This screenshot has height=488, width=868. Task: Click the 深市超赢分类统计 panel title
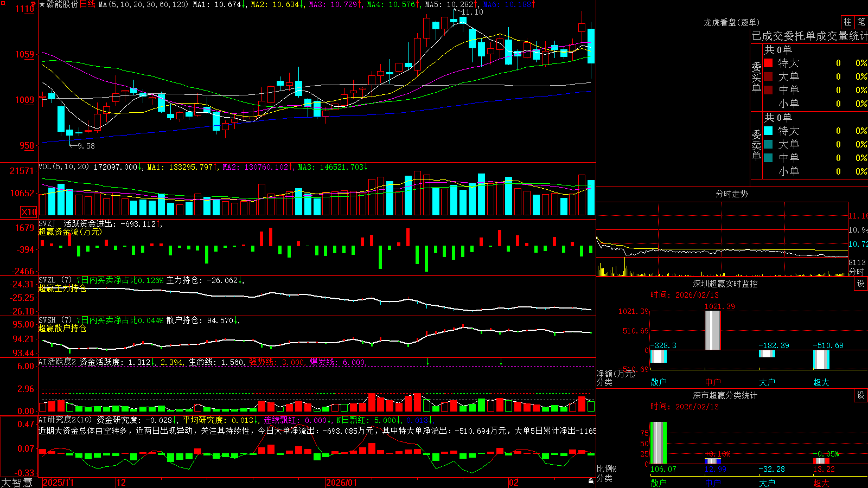[x=725, y=395]
